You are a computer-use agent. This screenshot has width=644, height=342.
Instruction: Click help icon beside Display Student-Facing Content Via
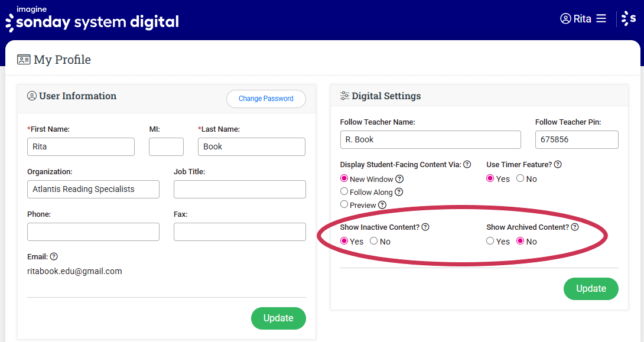click(467, 165)
